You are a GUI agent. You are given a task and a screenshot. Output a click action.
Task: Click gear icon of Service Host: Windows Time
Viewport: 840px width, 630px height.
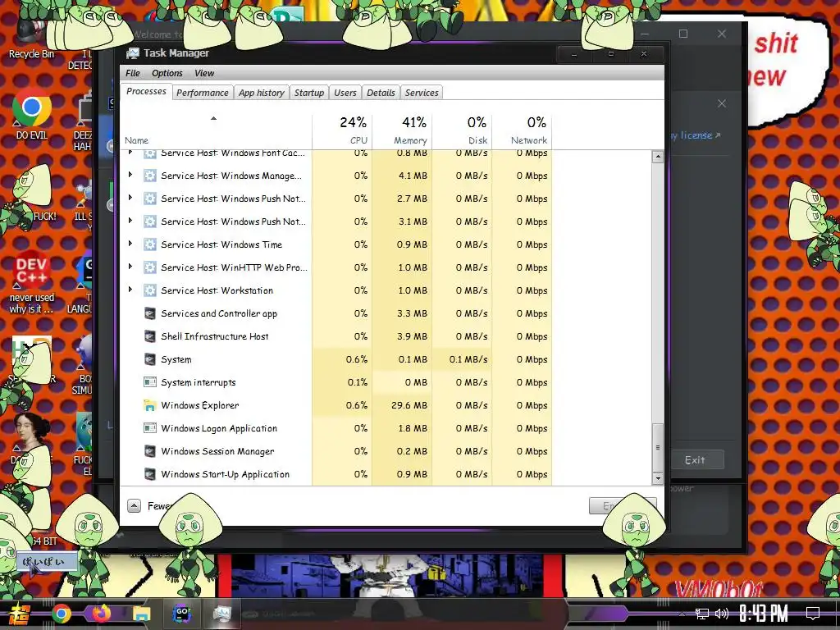click(x=150, y=244)
